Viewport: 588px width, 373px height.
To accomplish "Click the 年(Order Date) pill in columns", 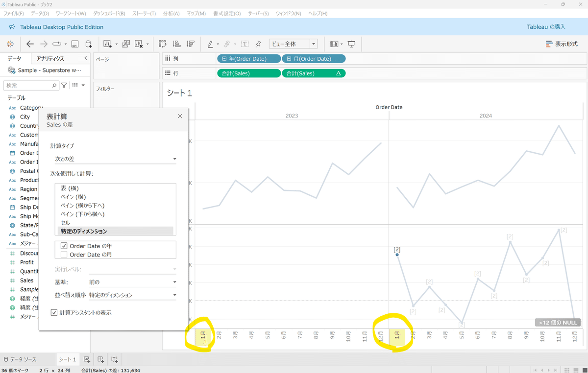I will click(248, 59).
